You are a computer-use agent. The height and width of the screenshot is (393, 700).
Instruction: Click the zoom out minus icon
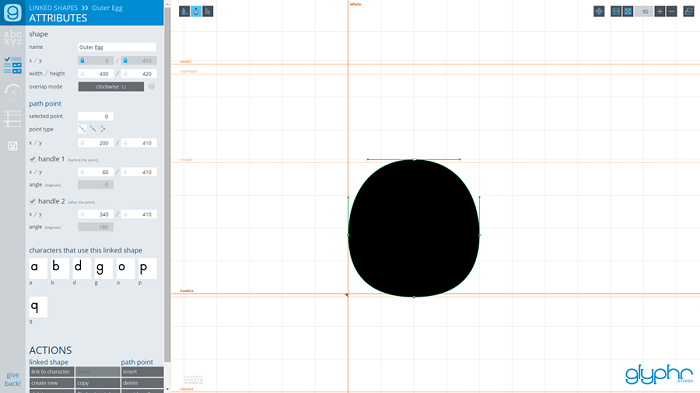671,12
